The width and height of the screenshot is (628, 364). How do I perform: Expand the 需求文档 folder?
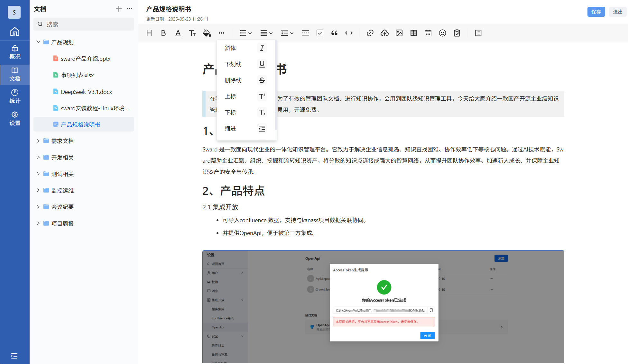pos(38,141)
